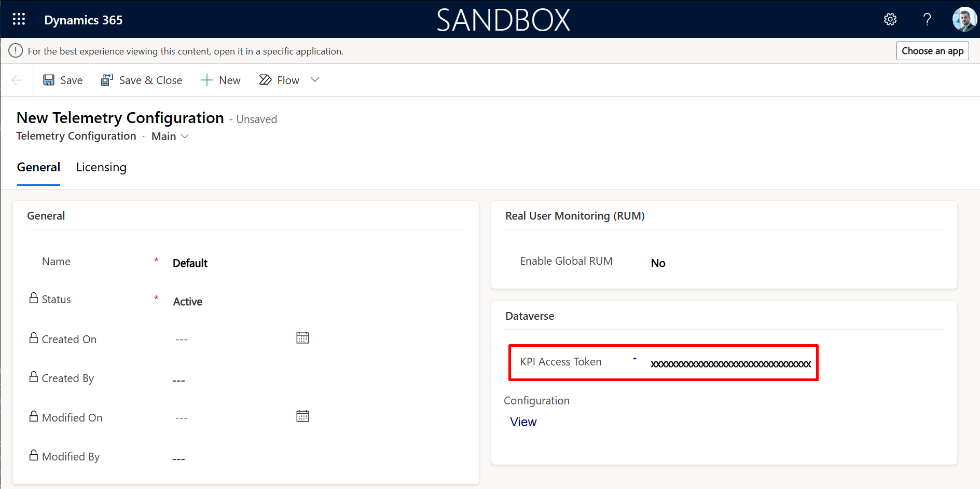Click the Modified By empty value

coord(178,459)
